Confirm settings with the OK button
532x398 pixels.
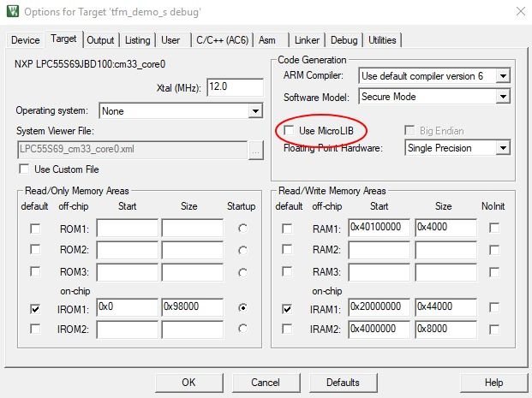coord(189,383)
